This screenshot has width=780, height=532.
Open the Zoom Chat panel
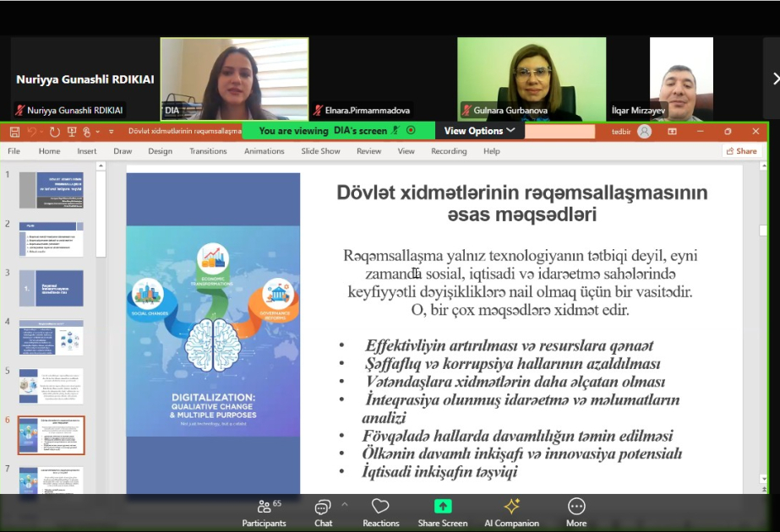point(323,513)
